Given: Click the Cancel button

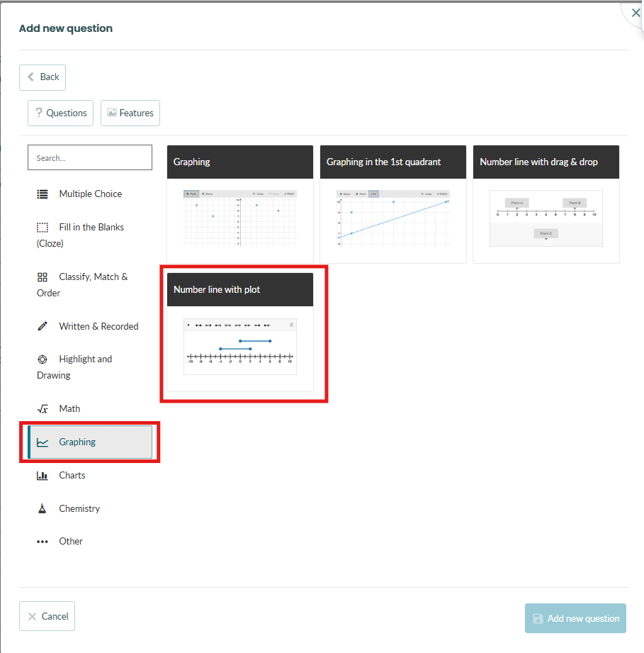Looking at the screenshot, I should [x=47, y=616].
